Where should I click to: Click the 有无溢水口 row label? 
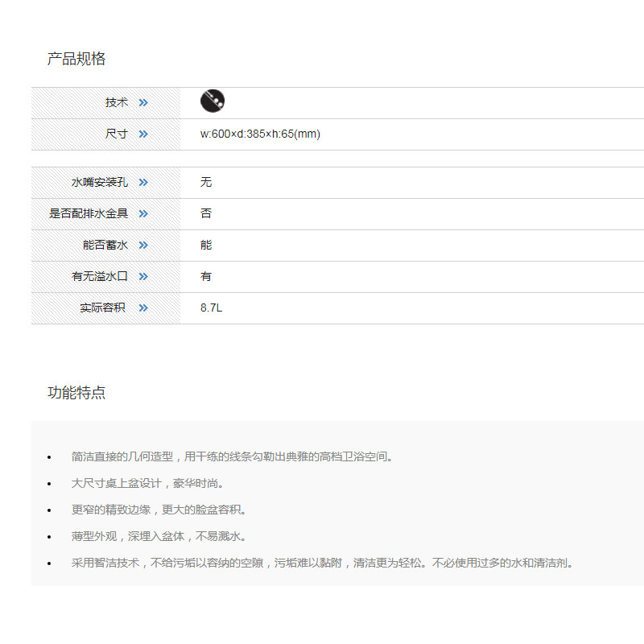pos(100,276)
